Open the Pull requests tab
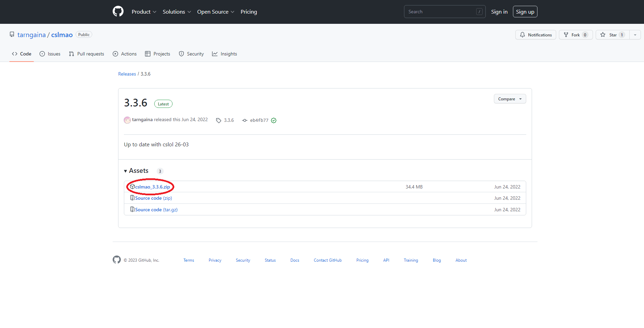The image size is (644, 328). 86,54
